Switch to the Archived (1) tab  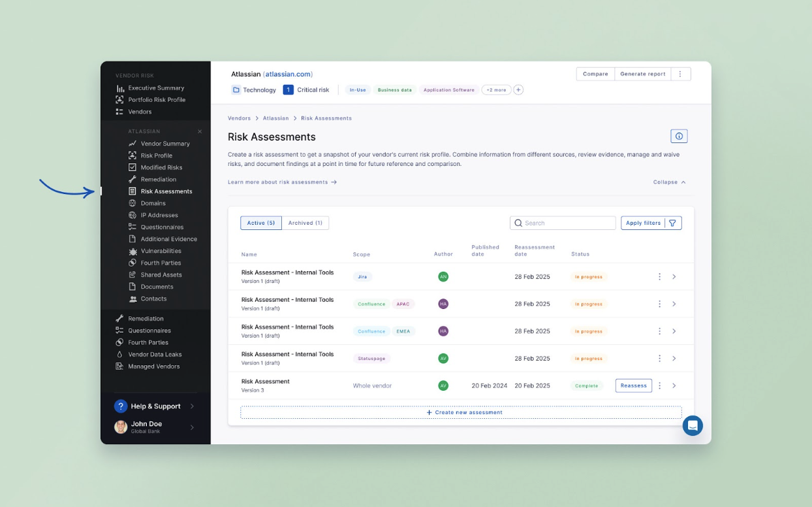coord(305,223)
